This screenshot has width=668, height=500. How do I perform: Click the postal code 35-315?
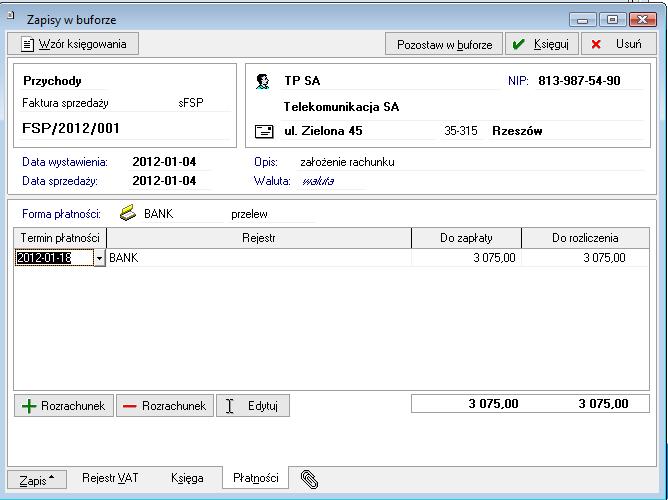pos(461,131)
